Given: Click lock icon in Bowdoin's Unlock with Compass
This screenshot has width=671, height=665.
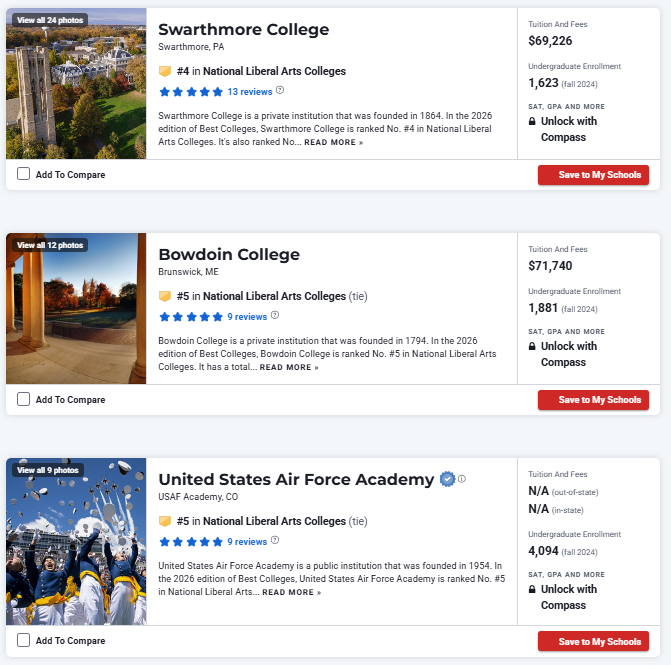Looking at the screenshot, I should [533, 347].
